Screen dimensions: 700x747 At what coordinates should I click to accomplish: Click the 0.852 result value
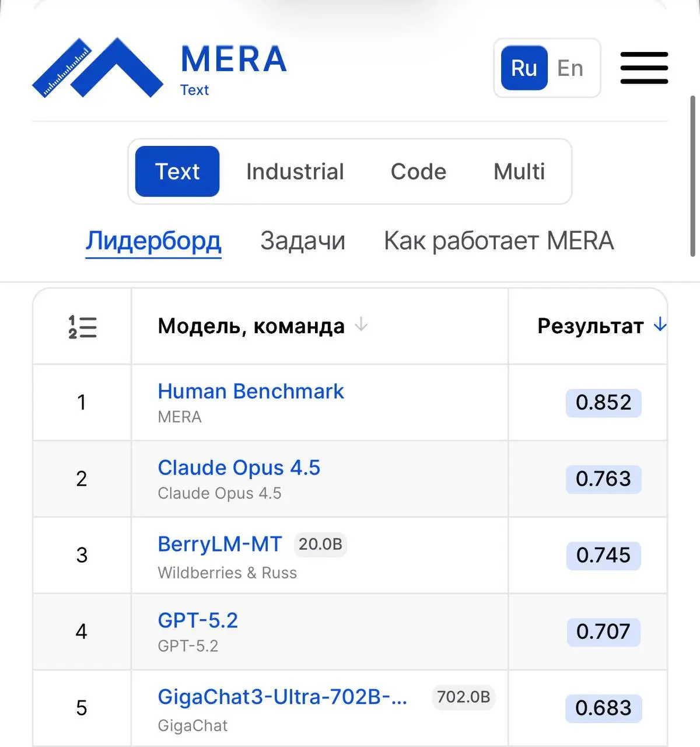click(603, 403)
